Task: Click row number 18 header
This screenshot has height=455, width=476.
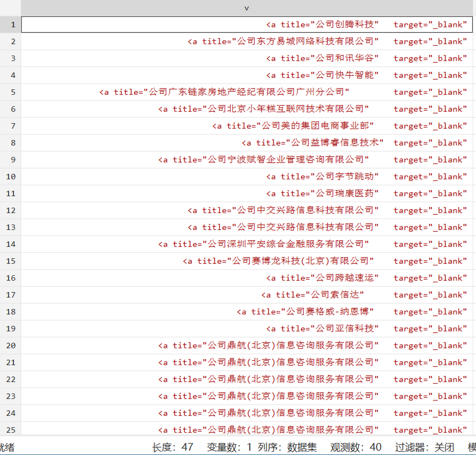Action: point(11,312)
